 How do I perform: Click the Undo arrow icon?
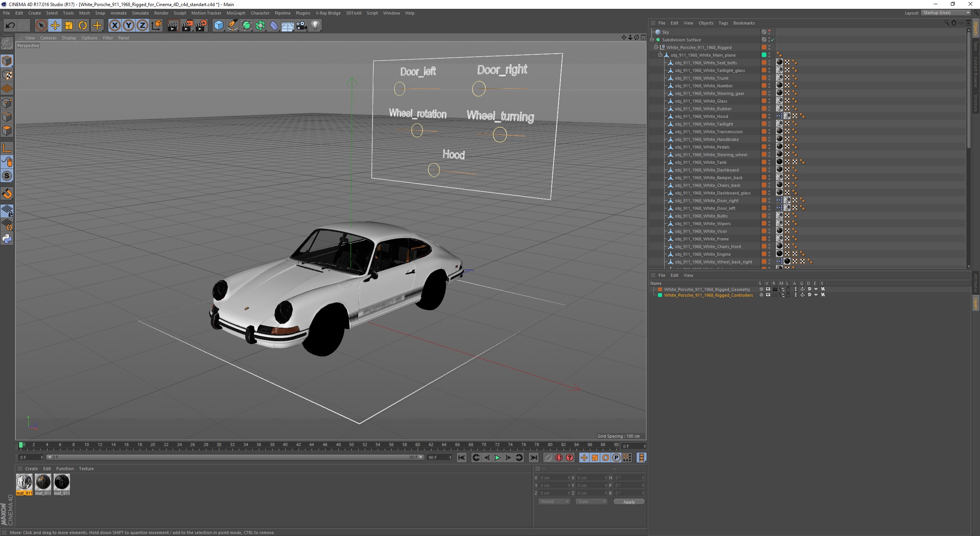tap(10, 26)
